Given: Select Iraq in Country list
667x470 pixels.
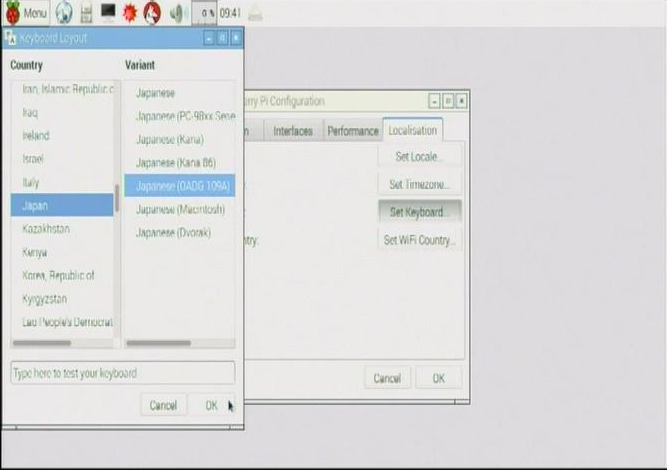Looking at the screenshot, I should point(62,113).
